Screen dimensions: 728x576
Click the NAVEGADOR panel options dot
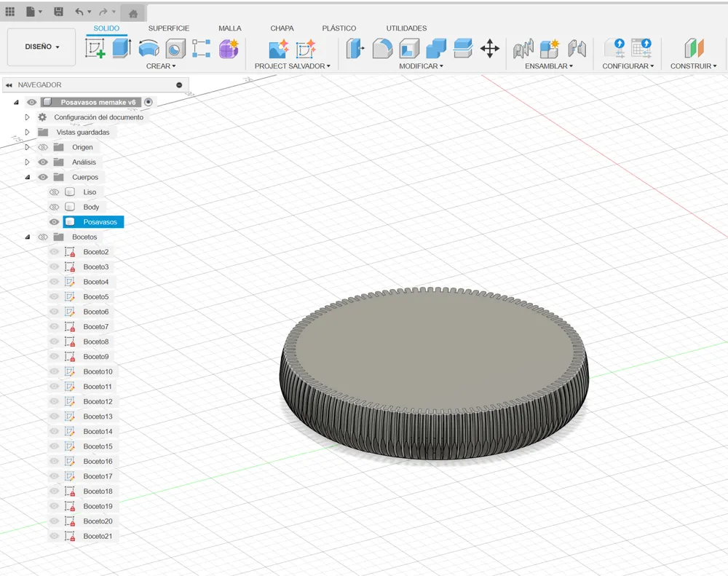pos(179,85)
